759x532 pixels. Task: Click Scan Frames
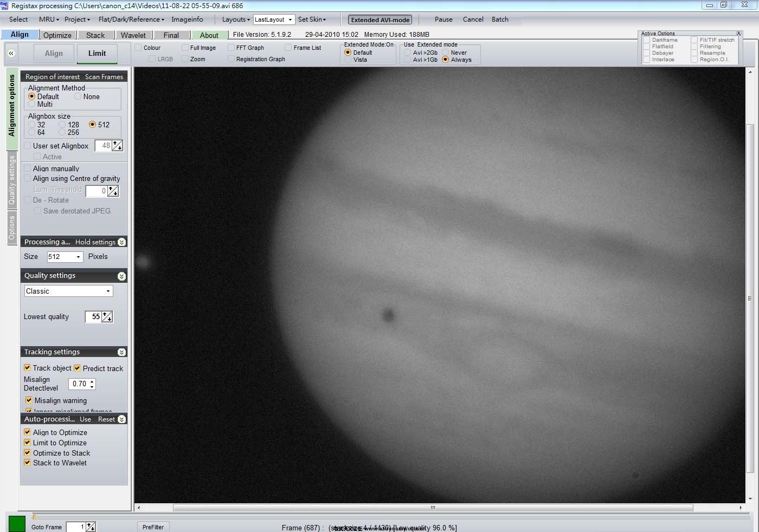click(104, 77)
